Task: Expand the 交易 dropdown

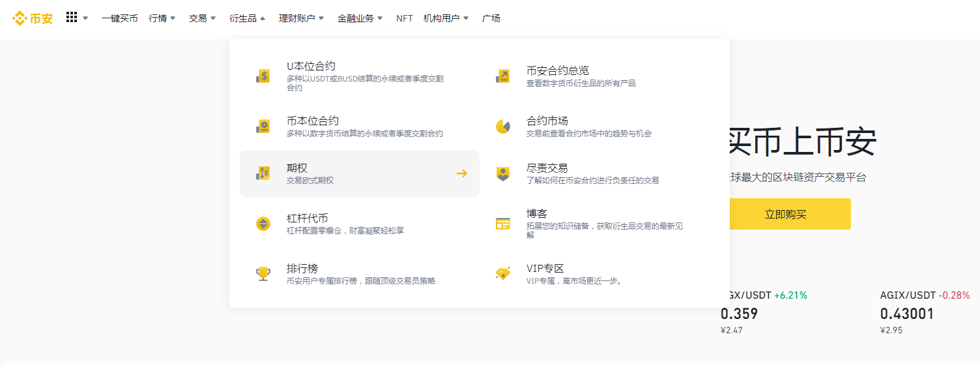Action: pos(213,18)
